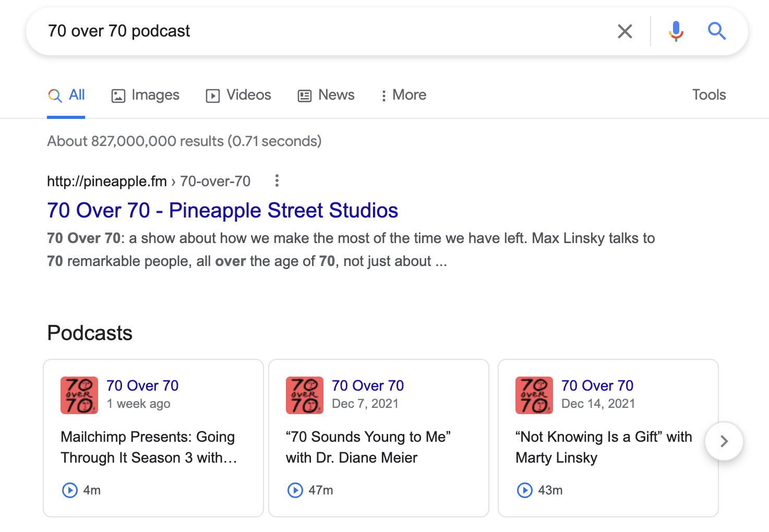Viewport: 769px width, 532px height.
Task: Open podcast artwork for Dr. Diane Meier episode
Action: tap(305, 395)
